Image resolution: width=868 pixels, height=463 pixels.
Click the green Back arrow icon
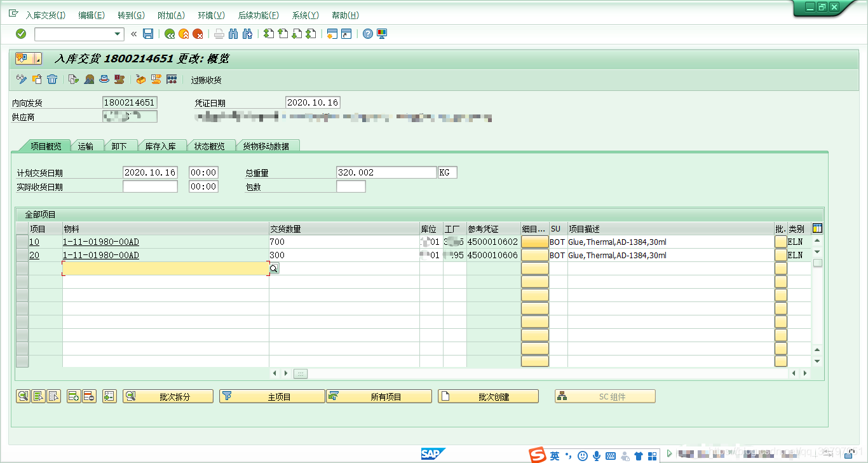(170, 34)
